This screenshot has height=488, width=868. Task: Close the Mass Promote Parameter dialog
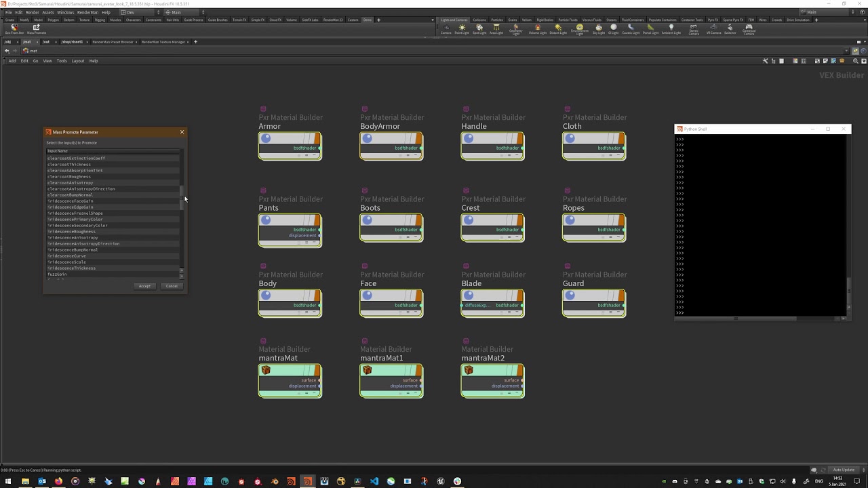pyautogui.click(x=182, y=132)
